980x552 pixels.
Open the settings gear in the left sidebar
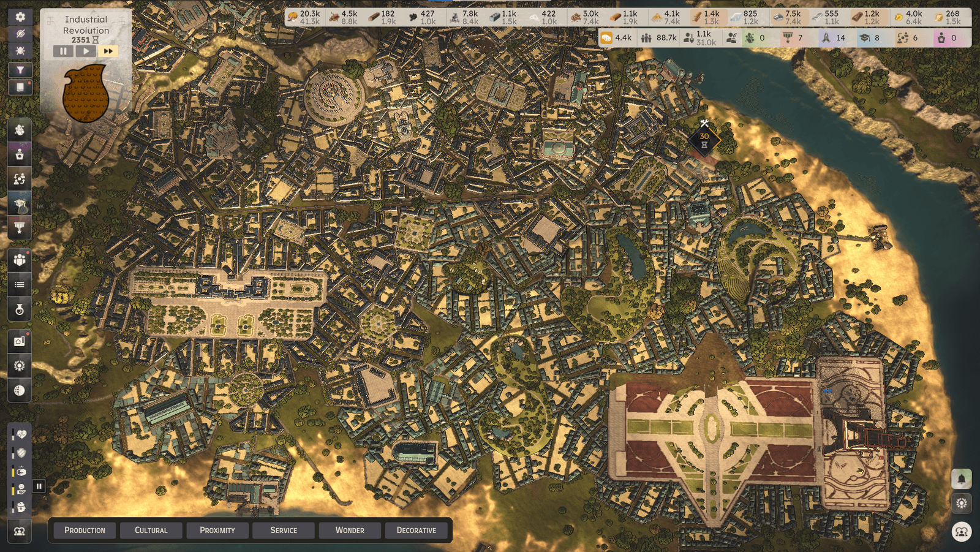pyautogui.click(x=20, y=17)
